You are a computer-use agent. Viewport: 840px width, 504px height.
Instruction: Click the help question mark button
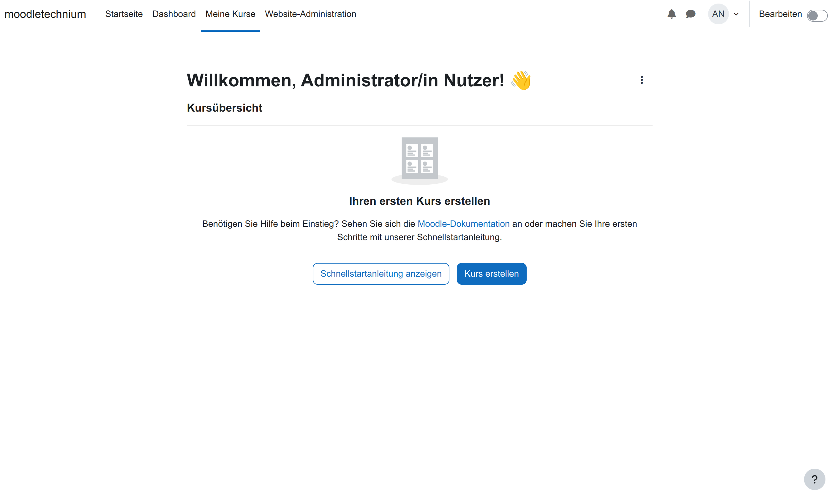[814, 479]
